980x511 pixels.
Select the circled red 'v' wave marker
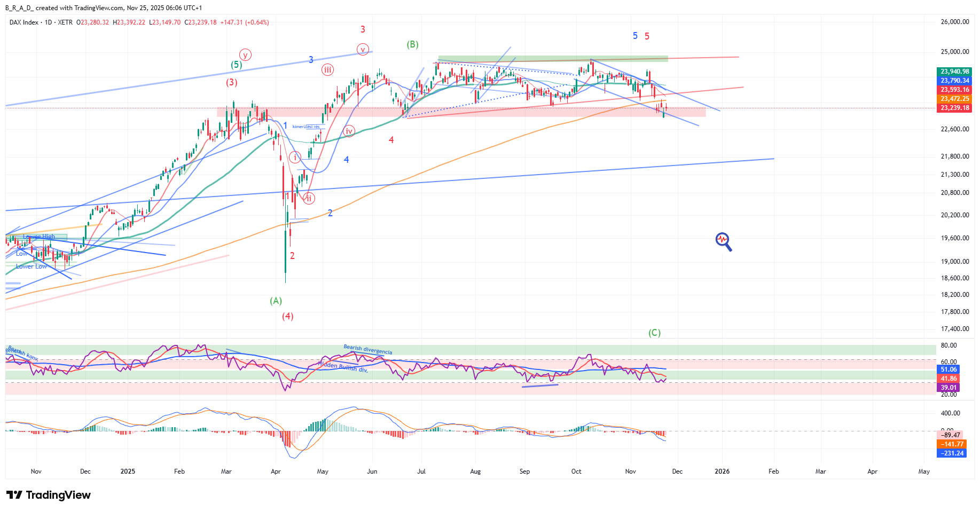[363, 50]
